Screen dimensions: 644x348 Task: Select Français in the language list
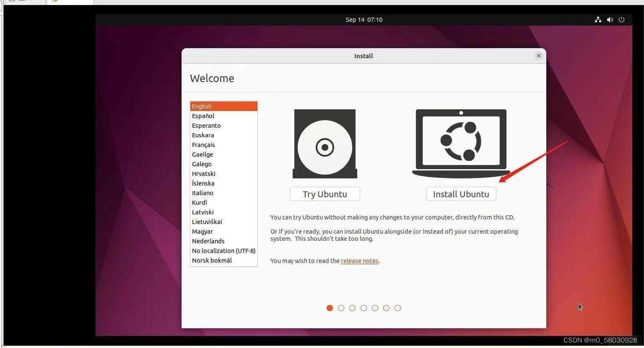tap(224, 145)
